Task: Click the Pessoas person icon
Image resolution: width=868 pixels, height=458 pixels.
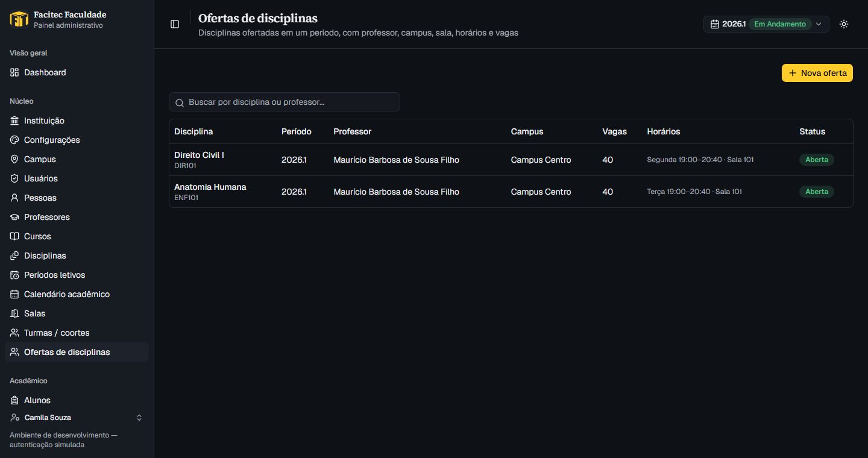Action: click(x=14, y=198)
